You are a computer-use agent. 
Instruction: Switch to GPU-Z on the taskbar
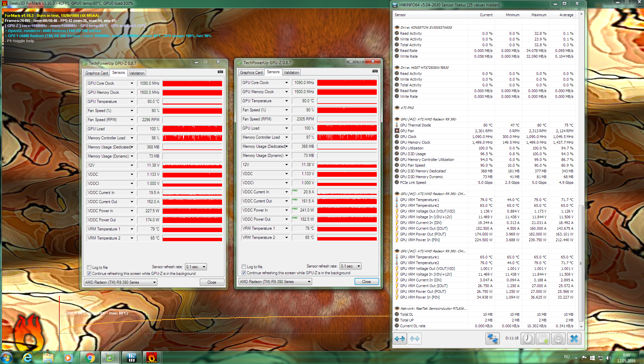pos(110,358)
